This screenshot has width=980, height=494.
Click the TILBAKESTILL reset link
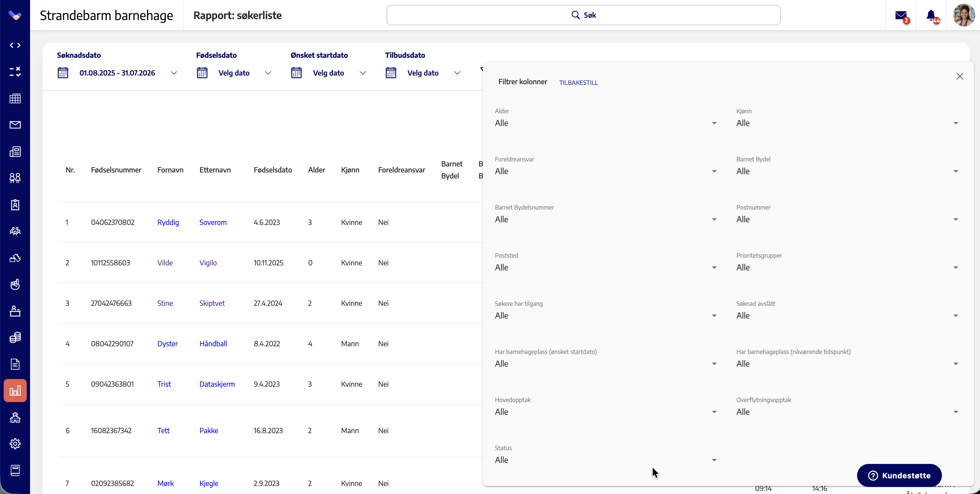click(x=578, y=83)
